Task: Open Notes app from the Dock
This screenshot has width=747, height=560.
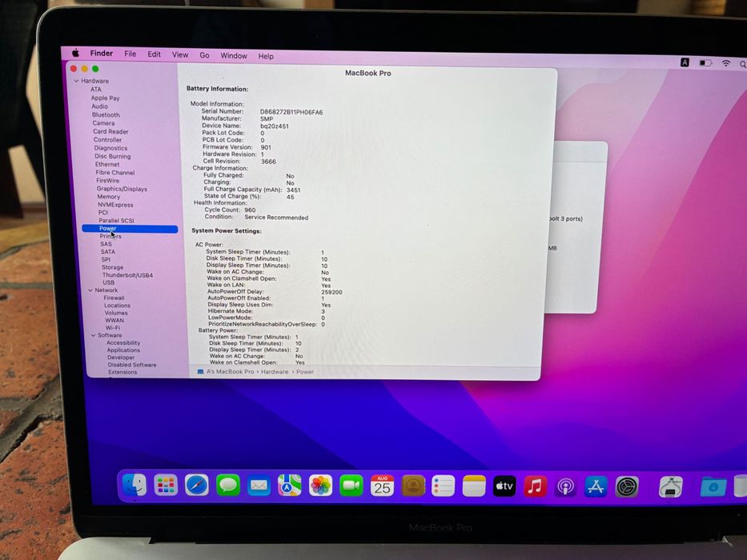Action: [x=474, y=486]
